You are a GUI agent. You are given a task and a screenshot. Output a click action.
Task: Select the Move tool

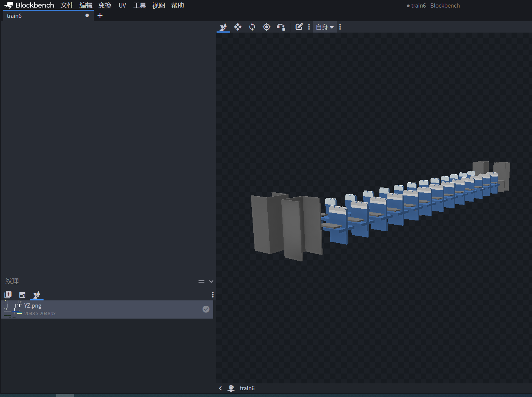click(238, 27)
